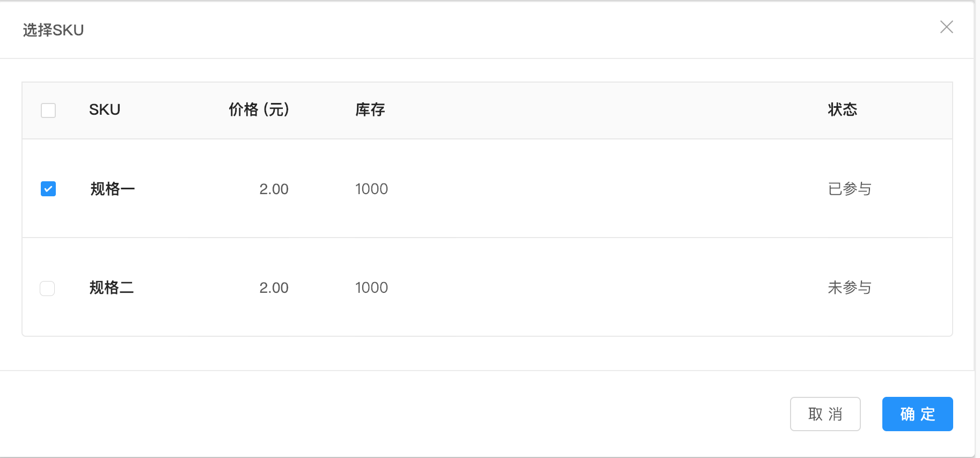Click the 价格 (元) column header
The image size is (980, 458).
[x=259, y=110]
